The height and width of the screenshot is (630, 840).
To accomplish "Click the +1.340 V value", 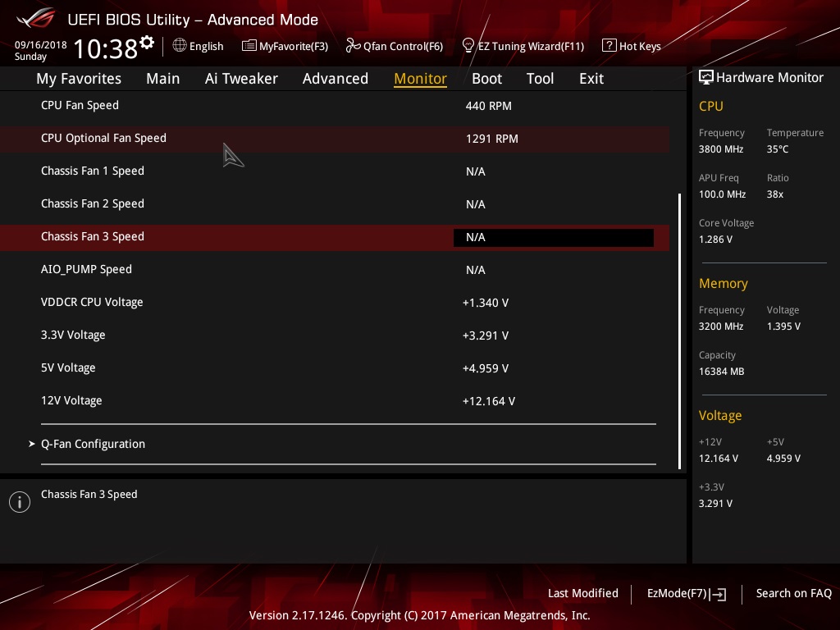I will [486, 303].
